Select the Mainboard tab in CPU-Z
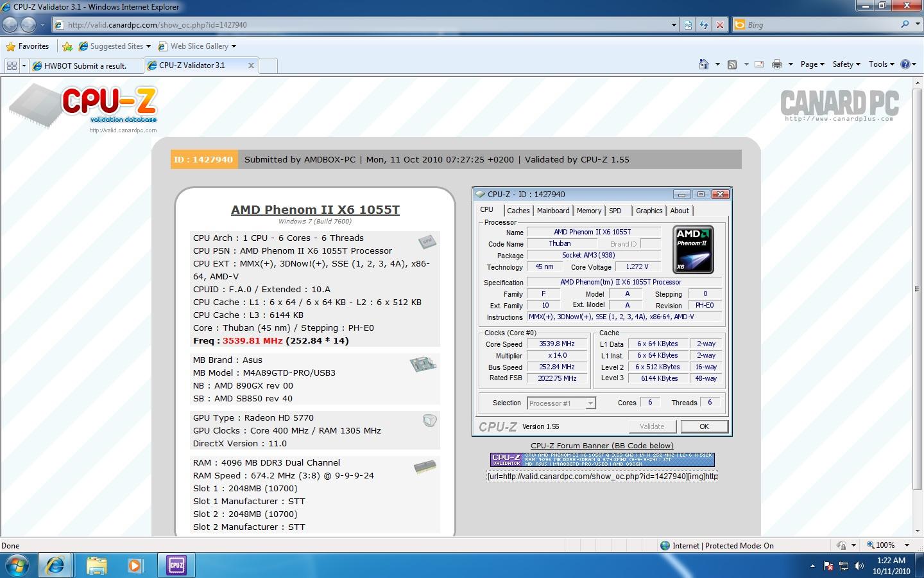 [x=553, y=211]
